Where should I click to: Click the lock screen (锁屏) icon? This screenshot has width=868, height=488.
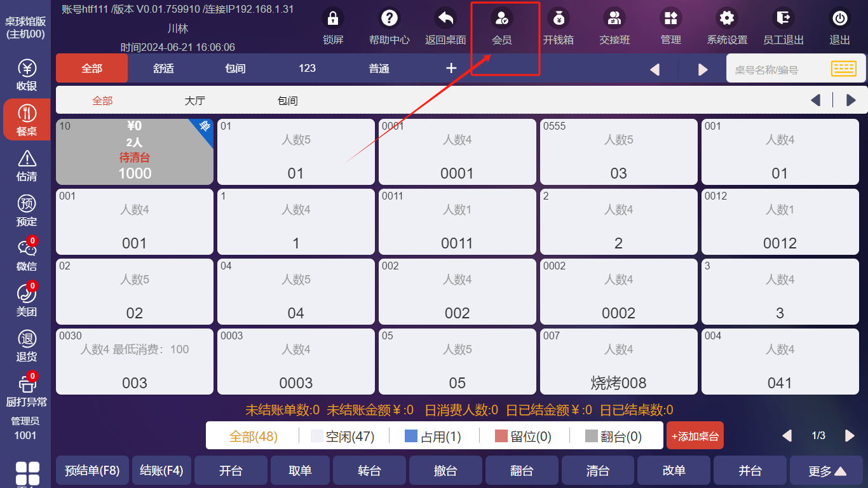(332, 18)
